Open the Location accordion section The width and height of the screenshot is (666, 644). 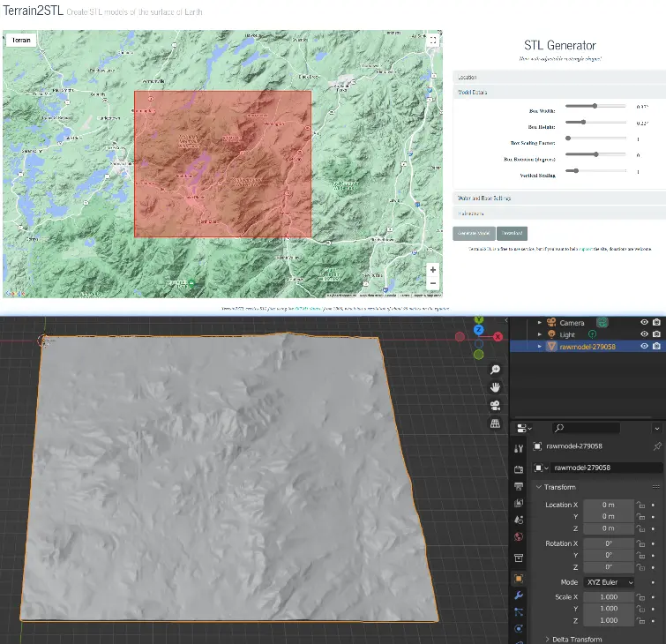(x=559, y=78)
